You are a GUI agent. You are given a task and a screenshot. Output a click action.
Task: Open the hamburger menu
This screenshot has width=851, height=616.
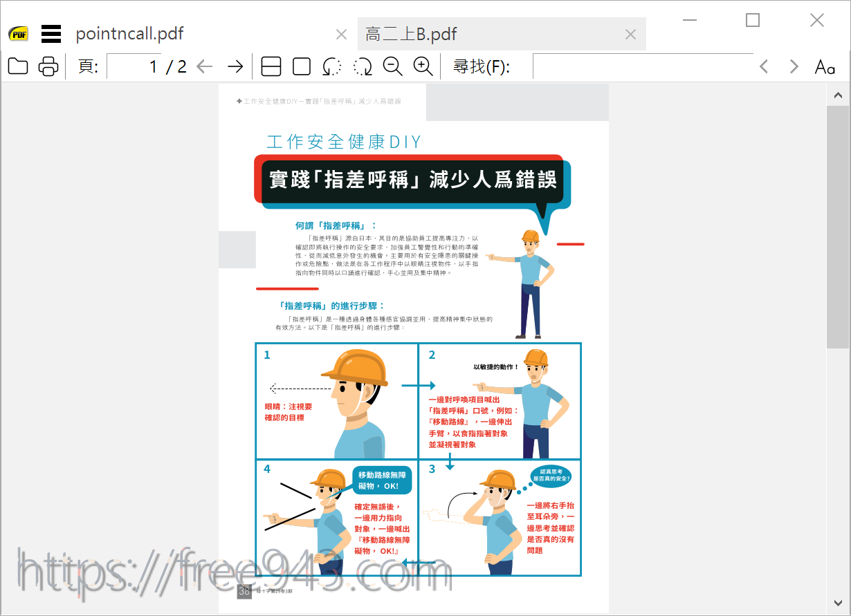tap(51, 33)
